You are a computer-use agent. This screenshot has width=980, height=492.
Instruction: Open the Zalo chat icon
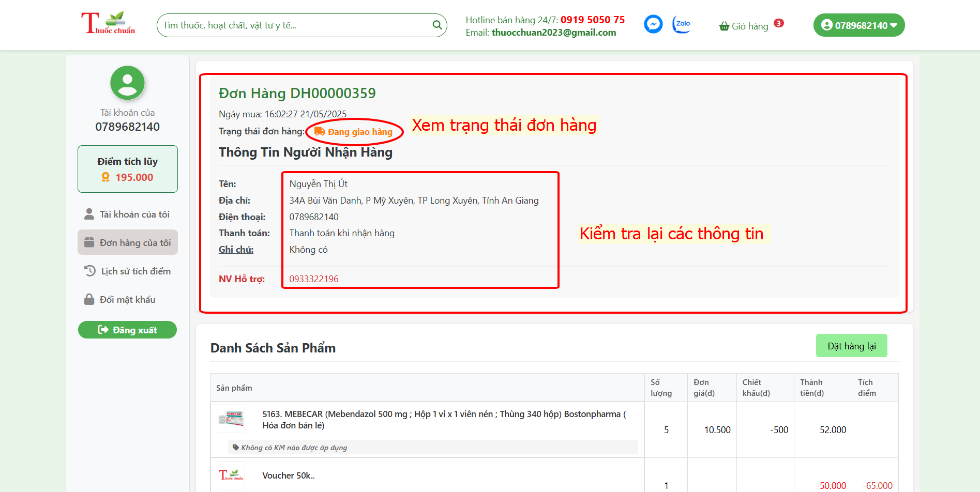681,24
